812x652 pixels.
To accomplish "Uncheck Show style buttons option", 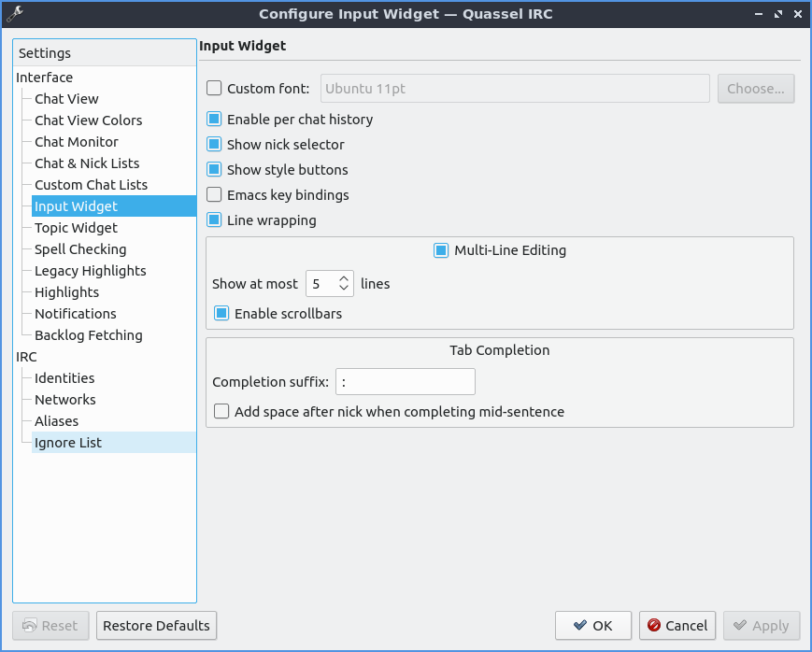I will (214, 170).
